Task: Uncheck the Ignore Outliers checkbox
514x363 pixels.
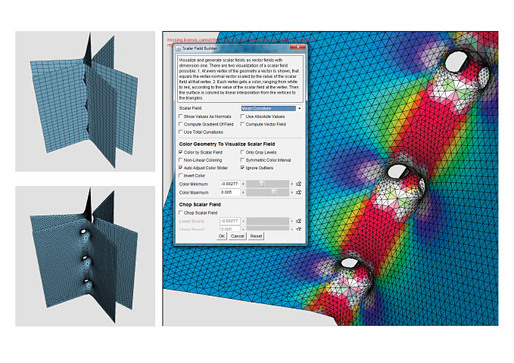Action: click(x=243, y=168)
